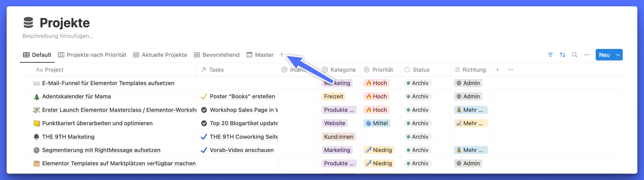Open the THE 9TH Marketing project page

click(x=68, y=137)
